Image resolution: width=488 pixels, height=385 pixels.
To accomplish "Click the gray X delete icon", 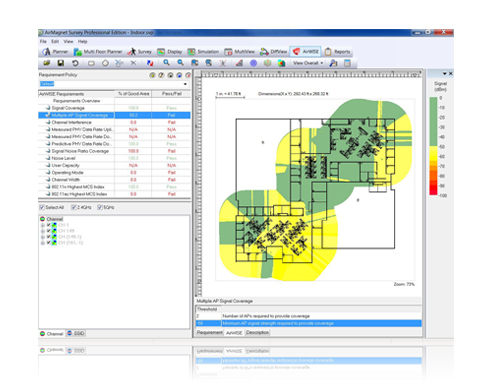I will click(133, 63).
